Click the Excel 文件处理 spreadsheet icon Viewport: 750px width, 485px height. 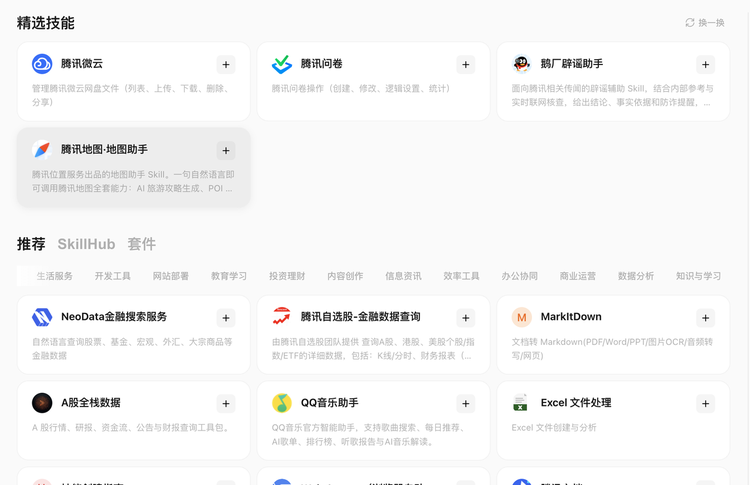(522, 403)
